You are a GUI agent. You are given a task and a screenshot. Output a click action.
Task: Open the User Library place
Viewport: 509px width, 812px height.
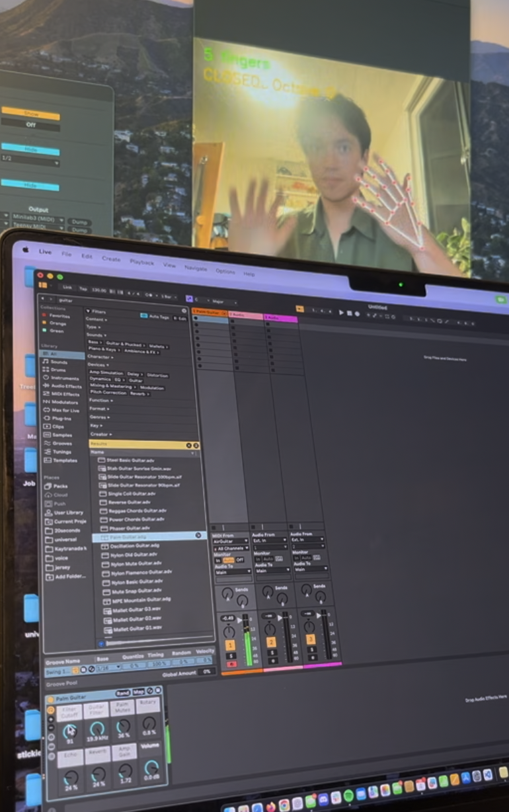pos(64,512)
